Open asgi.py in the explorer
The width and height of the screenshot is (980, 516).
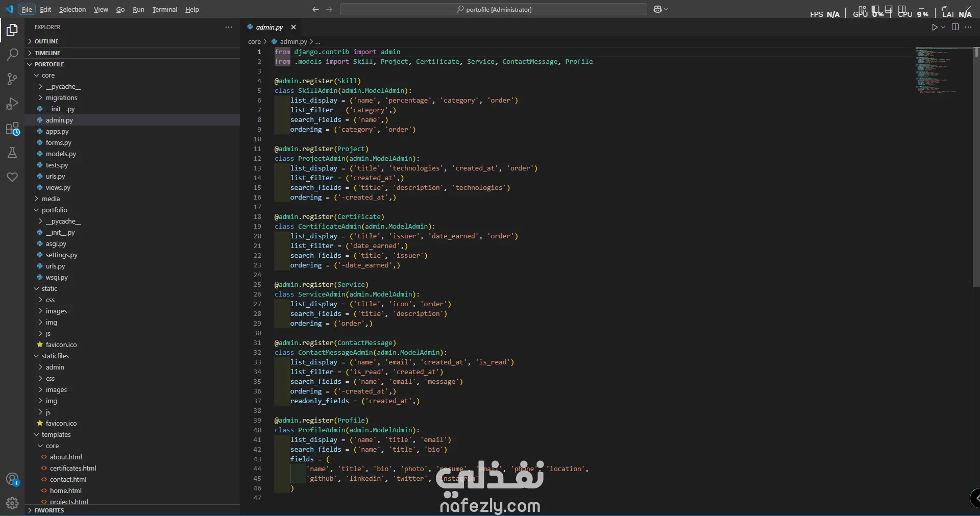[133, 244]
